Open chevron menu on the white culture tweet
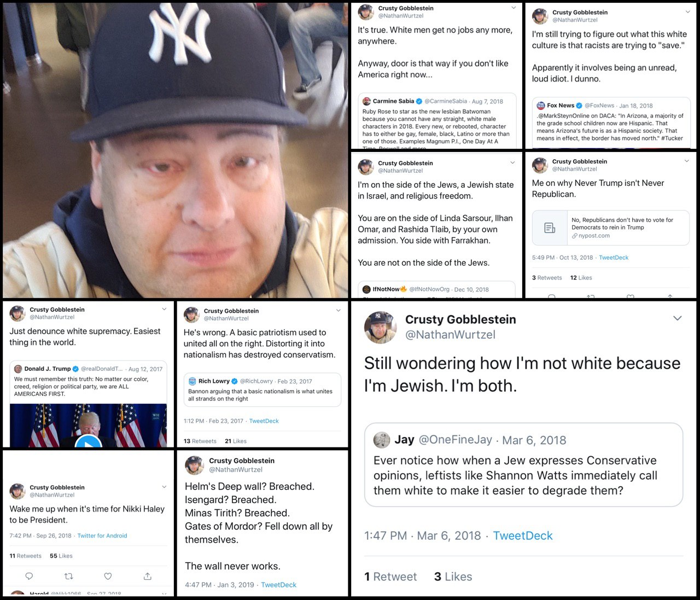700x600 pixels. click(x=687, y=12)
